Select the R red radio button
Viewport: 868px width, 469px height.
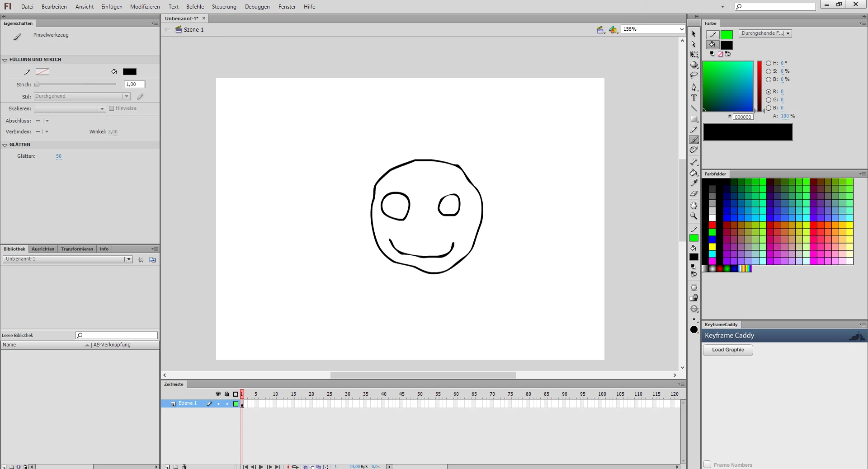coord(769,92)
